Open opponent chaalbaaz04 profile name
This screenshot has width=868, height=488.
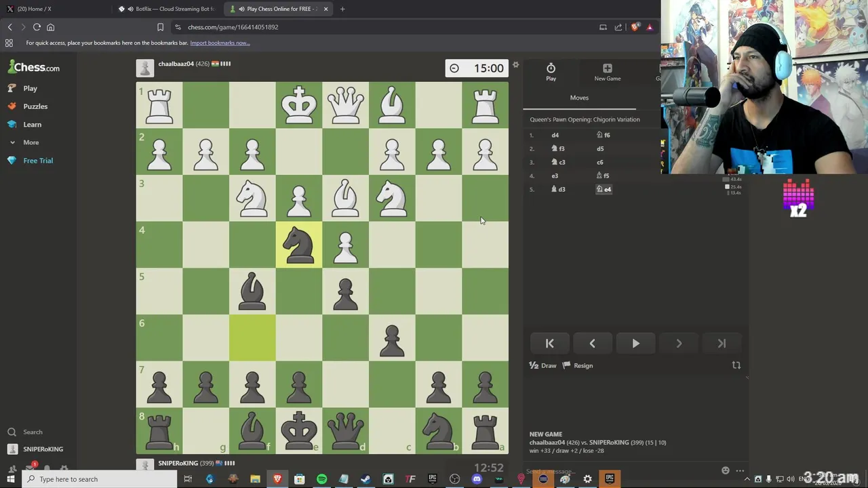tap(176, 64)
